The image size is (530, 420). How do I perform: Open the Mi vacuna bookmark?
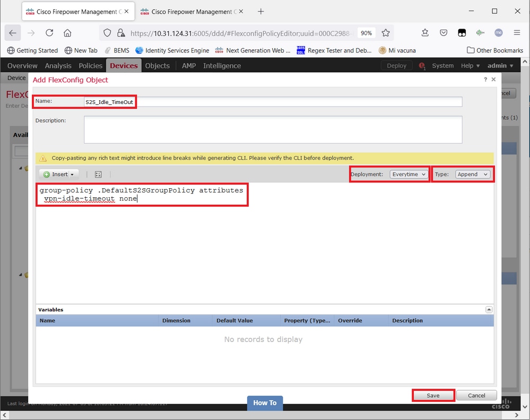(x=397, y=50)
